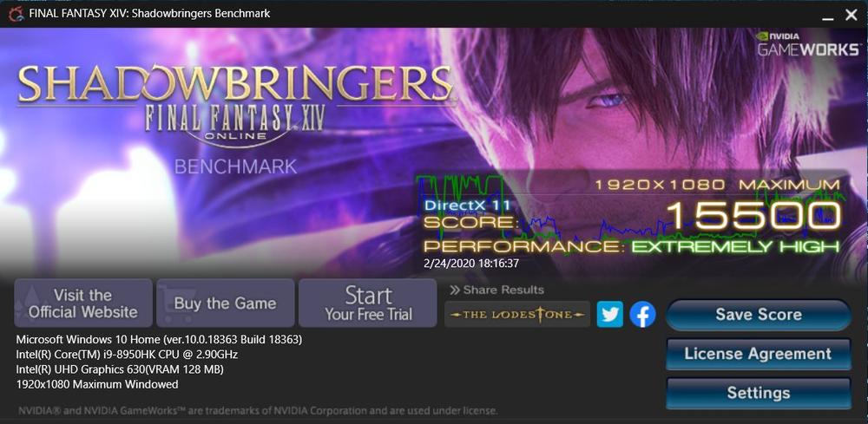Click the 15500 score value

point(753,216)
